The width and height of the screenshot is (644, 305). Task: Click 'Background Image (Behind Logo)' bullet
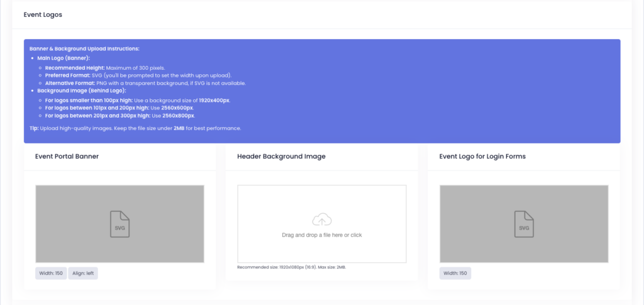[82, 91]
